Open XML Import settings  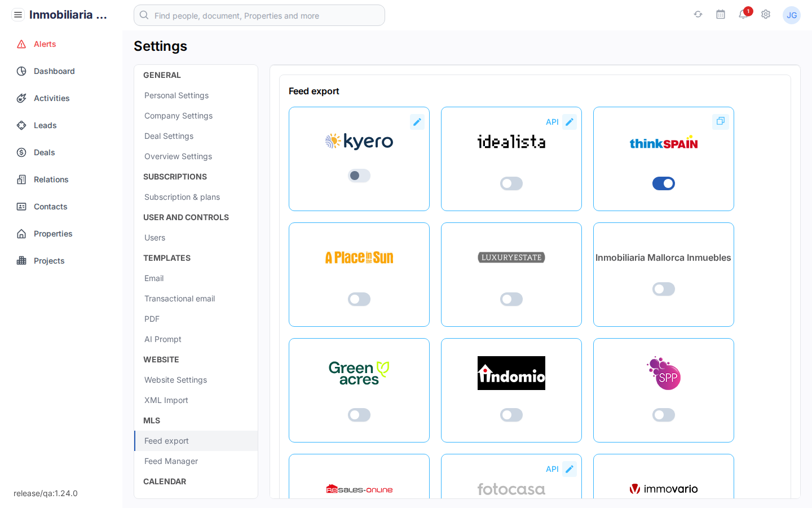click(x=165, y=400)
